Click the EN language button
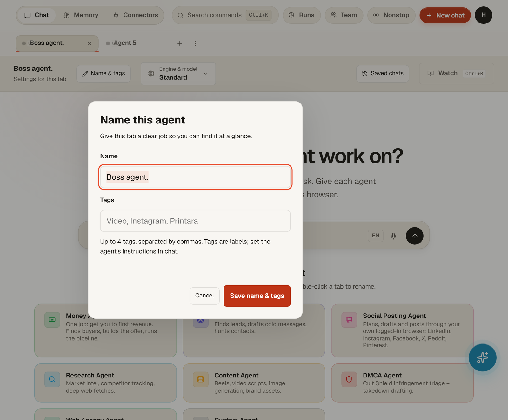This screenshot has width=508, height=420. (376, 236)
